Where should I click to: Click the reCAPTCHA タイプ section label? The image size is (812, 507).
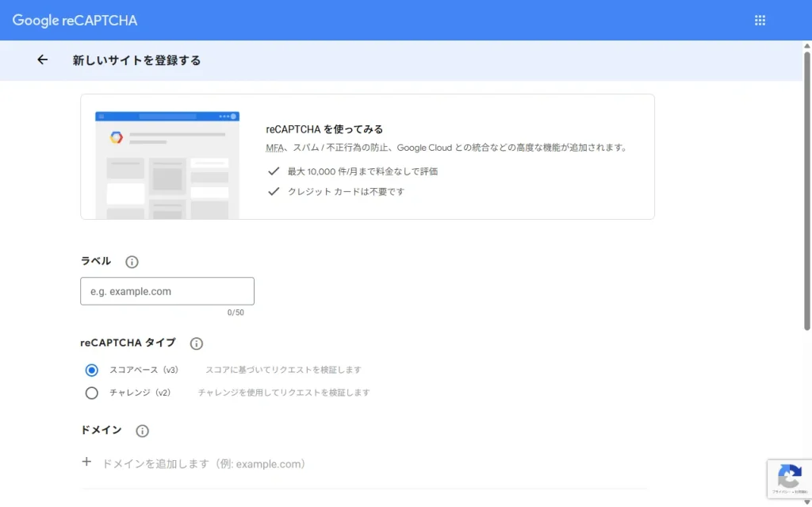pyautogui.click(x=128, y=342)
